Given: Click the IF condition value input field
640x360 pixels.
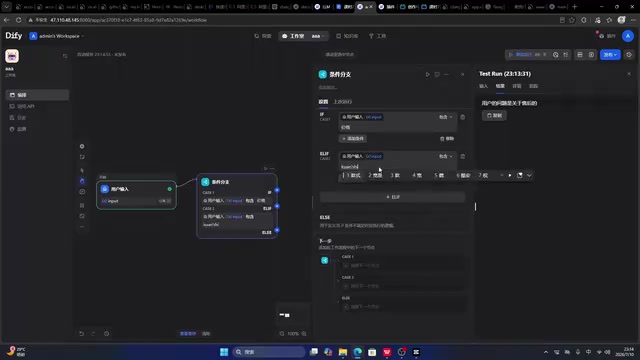Looking at the screenshot, I should point(398,127).
